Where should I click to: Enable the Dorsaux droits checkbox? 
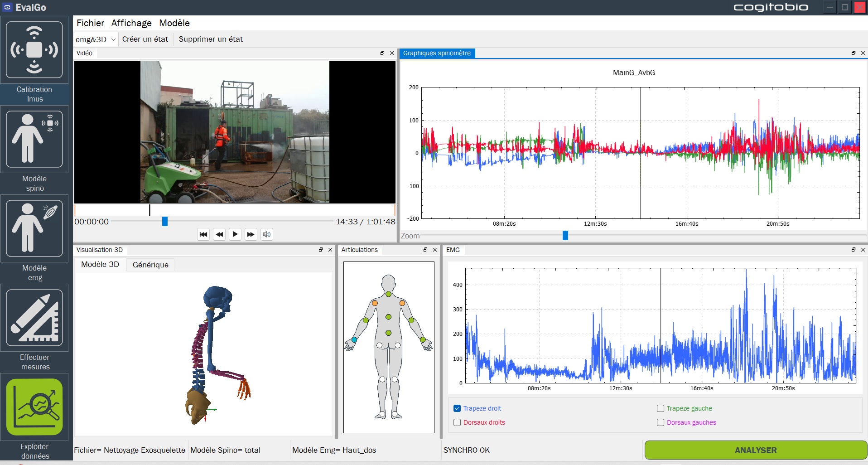pyautogui.click(x=457, y=422)
